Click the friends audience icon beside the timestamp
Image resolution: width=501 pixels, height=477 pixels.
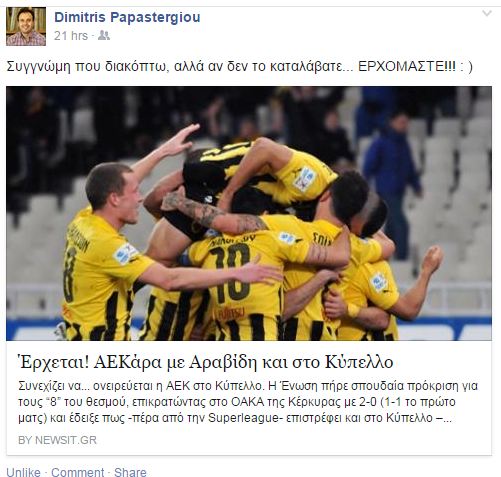pos(104,36)
